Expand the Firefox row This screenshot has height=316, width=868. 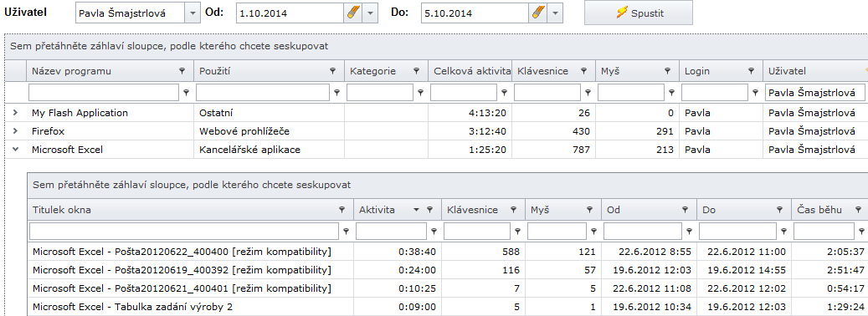[16, 131]
